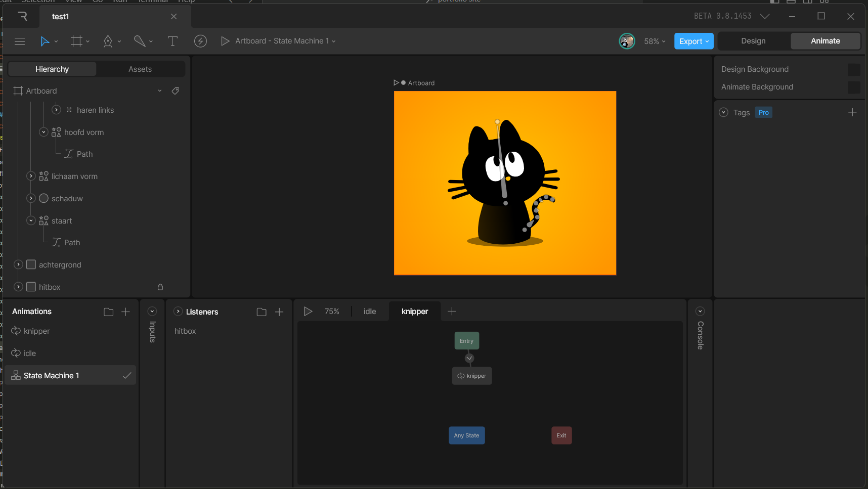This screenshot has height=489, width=868.
Task: Open the BETA version dropdown chevron
Action: click(765, 16)
